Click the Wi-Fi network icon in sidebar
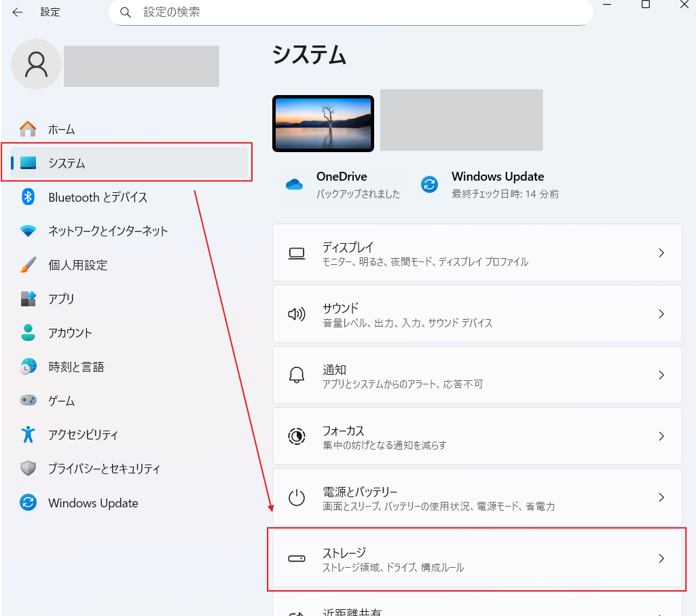Image resolution: width=696 pixels, height=616 pixels. pyautogui.click(x=28, y=231)
